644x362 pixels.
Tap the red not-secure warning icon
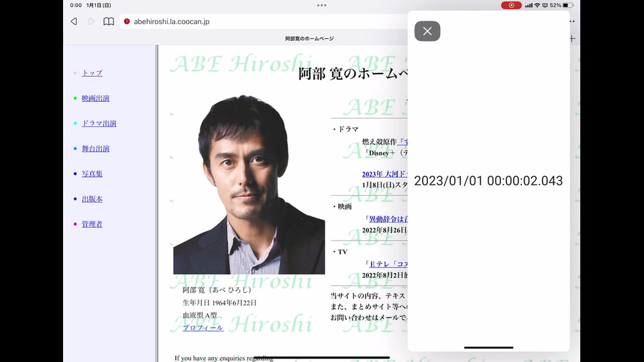[127, 21]
